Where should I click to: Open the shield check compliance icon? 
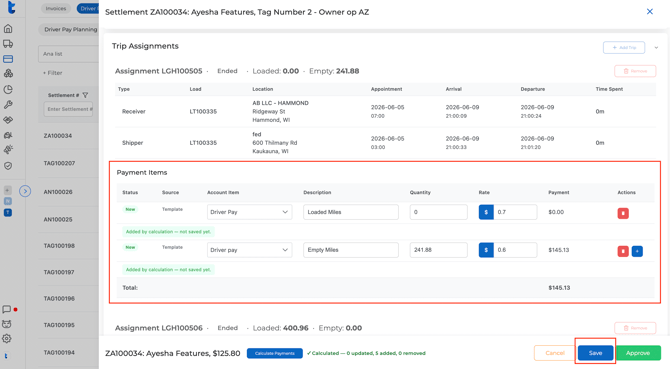(x=8, y=166)
